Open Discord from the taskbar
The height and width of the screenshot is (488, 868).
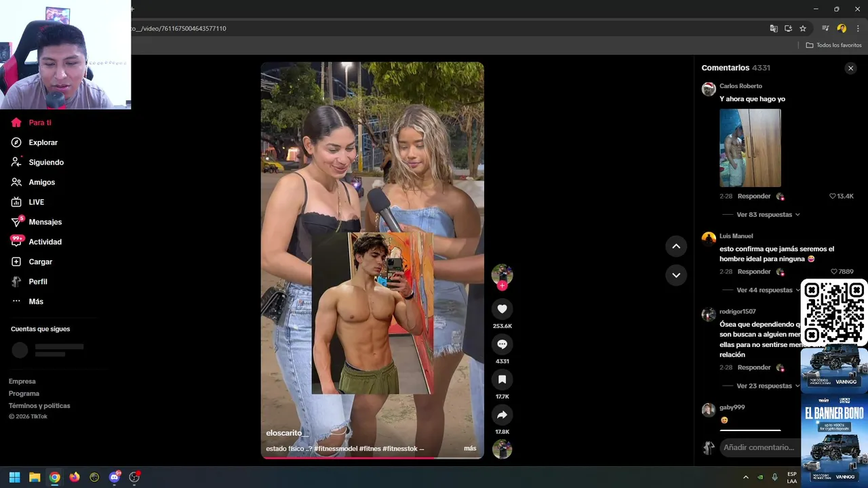pos(115,477)
